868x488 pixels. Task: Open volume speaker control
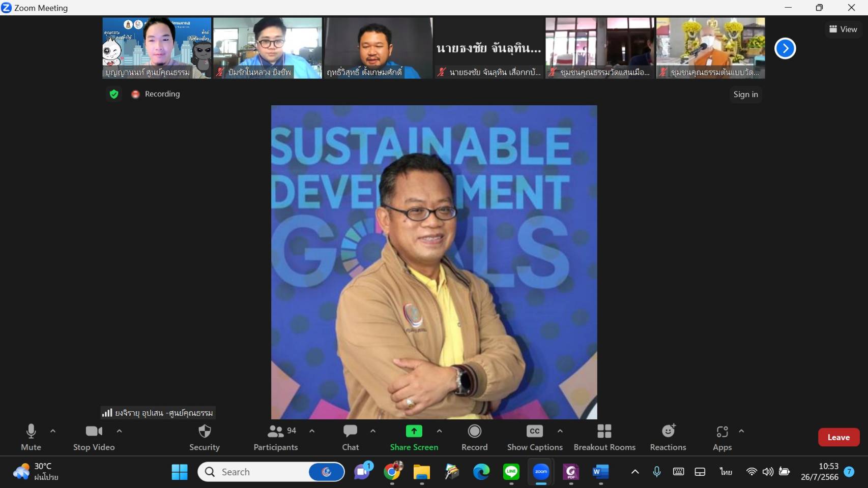tap(768, 472)
